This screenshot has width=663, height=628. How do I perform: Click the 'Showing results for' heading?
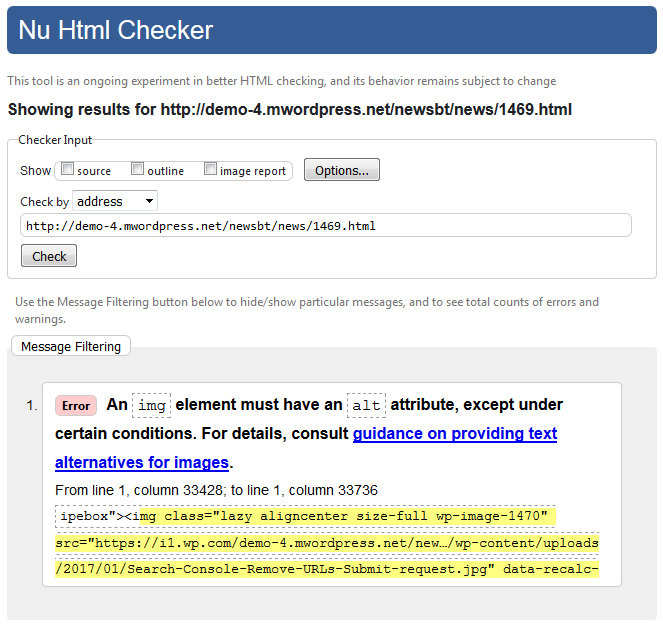click(290, 110)
